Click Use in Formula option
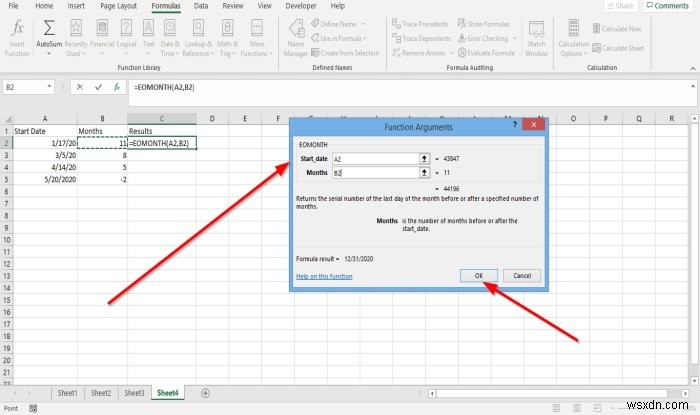Image resolution: width=700 pixels, height=415 pixels. point(338,38)
